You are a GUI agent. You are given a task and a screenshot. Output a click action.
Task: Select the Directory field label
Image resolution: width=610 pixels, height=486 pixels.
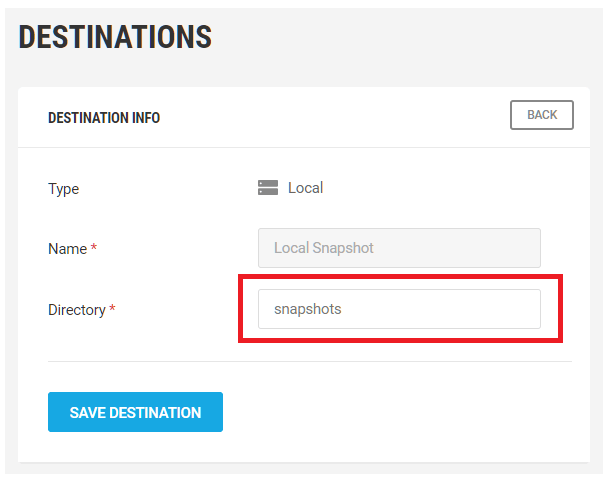[76, 310]
